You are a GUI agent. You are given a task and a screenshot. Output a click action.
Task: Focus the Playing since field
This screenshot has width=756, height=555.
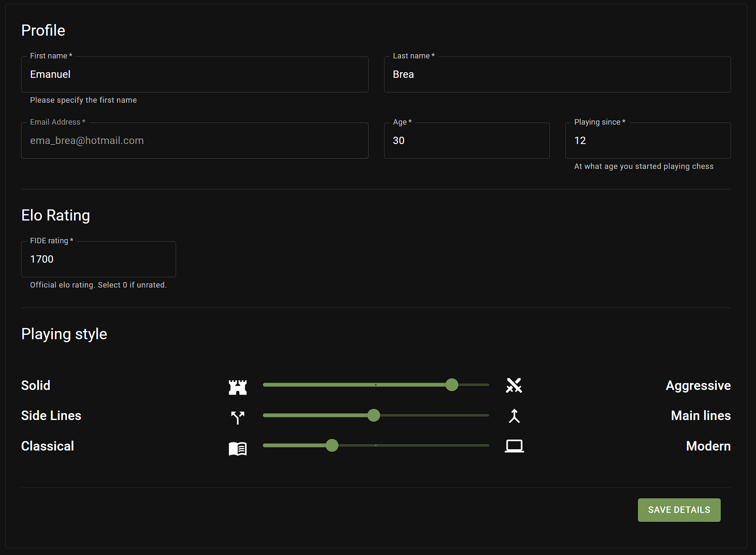pyautogui.click(x=648, y=141)
